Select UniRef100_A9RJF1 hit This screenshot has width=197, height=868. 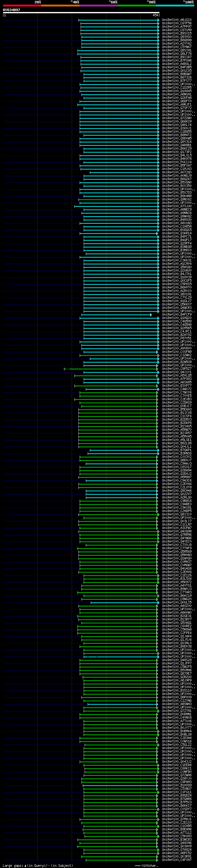[177, 104]
